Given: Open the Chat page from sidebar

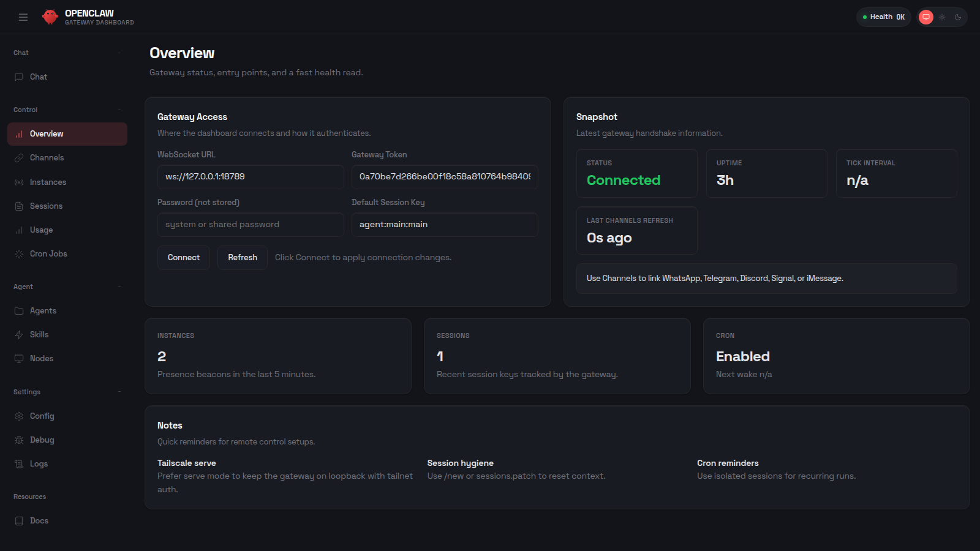Looking at the screenshot, I should (38, 77).
